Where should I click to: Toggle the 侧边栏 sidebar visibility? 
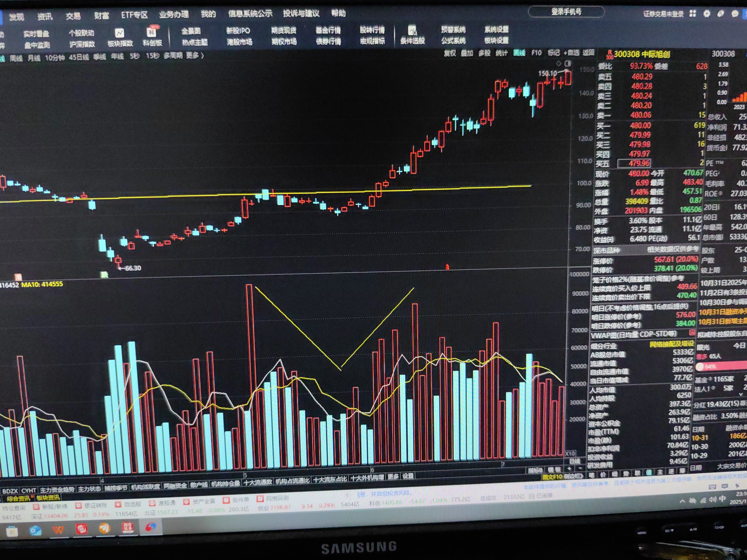tap(573, 476)
